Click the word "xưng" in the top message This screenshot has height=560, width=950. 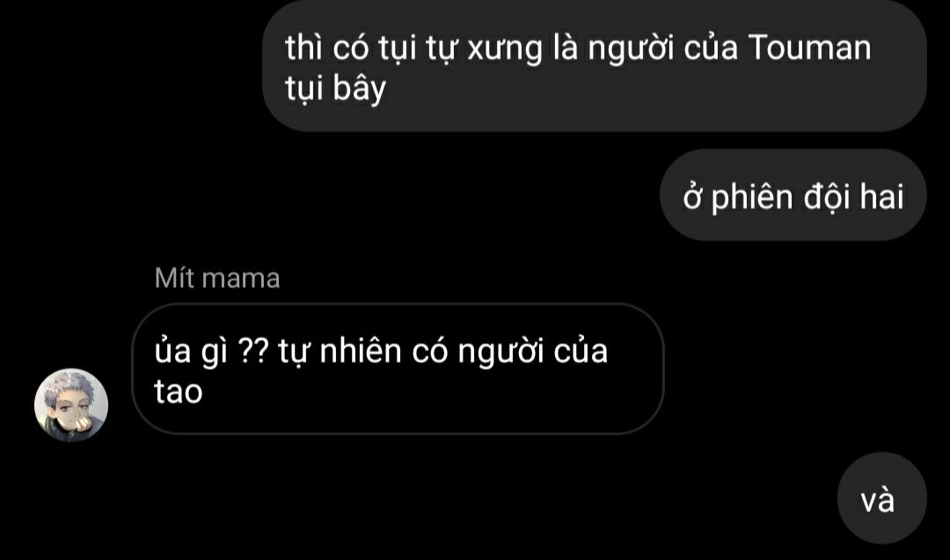pos(505,49)
